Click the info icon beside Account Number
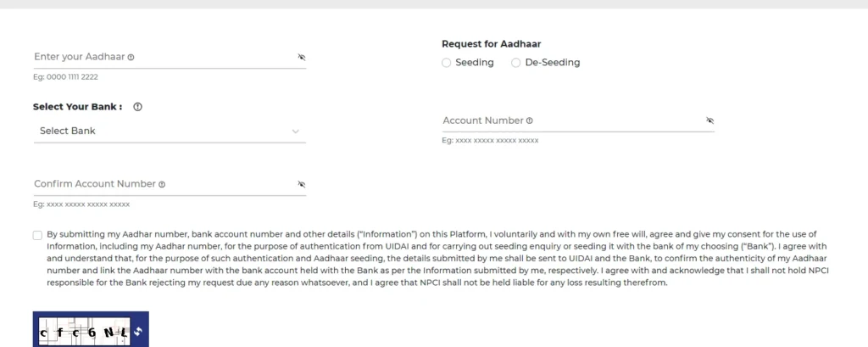 pos(529,120)
